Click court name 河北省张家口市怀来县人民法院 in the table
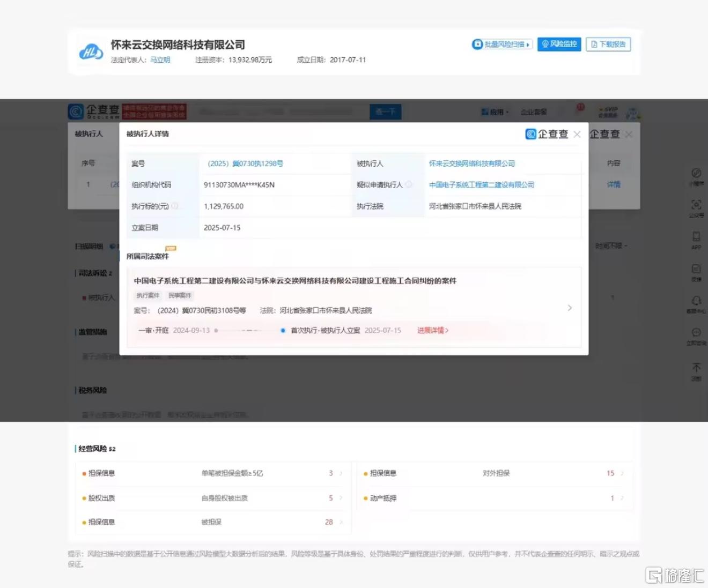The height and width of the screenshot is (588, 708). pos(475,206)
